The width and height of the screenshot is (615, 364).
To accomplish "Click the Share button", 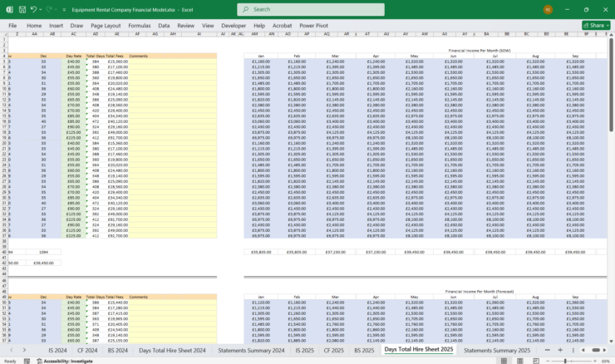I will click(596, 26).
